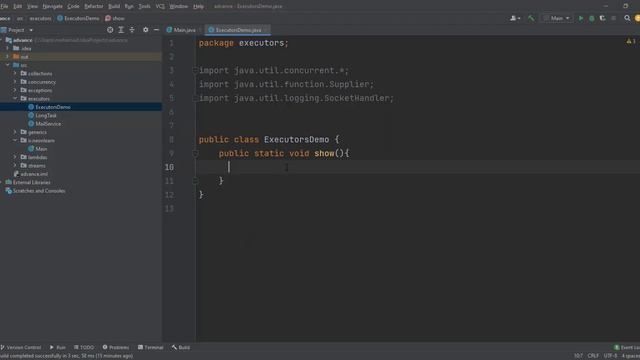Image resolution: width=640 pixels, height=360 pixels.
Task: Collapse the advance project root node
Action: tap(2, 40)
